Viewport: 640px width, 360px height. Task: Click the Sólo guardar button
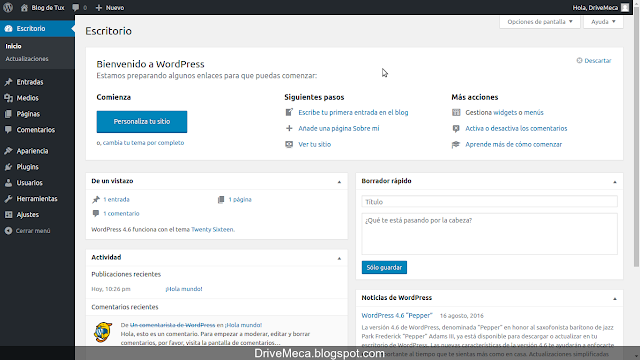pyautogui.click(x=384, y=267)
